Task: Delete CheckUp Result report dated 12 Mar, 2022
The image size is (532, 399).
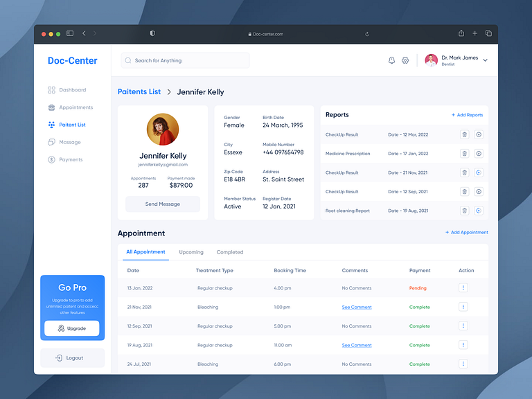Action: (x=465, y=134)
